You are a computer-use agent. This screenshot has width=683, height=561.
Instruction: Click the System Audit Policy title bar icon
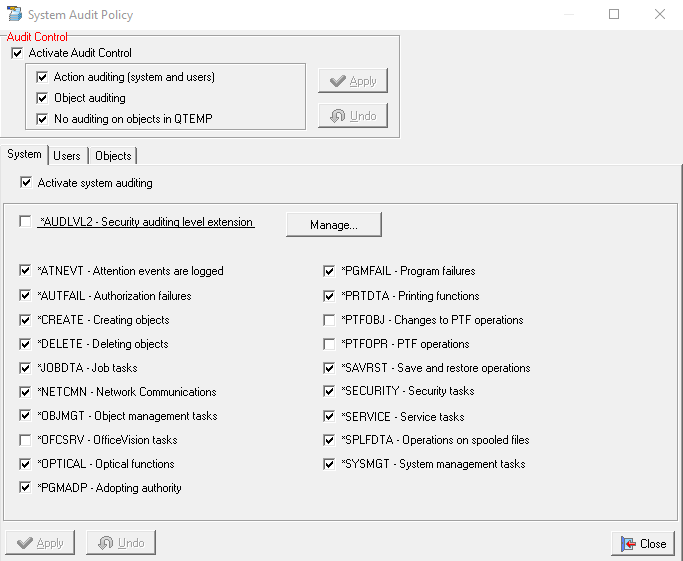15,15
